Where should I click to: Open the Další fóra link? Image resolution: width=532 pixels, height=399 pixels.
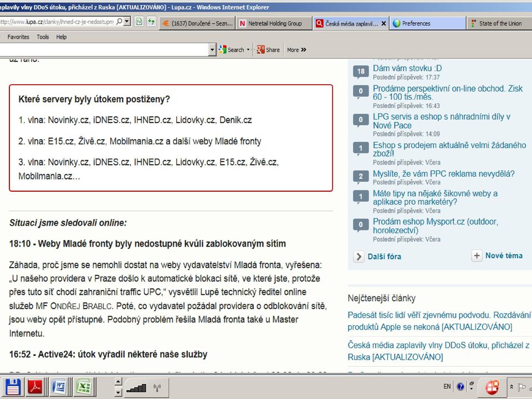(x=384, y=257)
